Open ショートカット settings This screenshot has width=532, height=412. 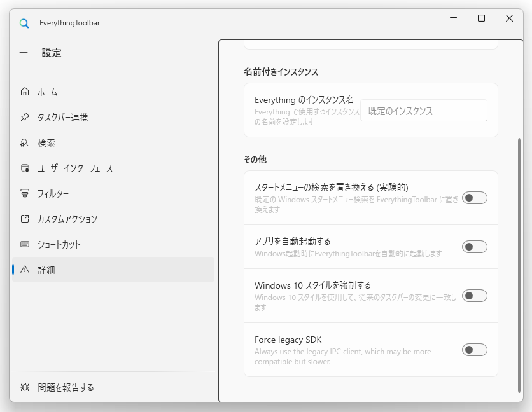[113, 244]
